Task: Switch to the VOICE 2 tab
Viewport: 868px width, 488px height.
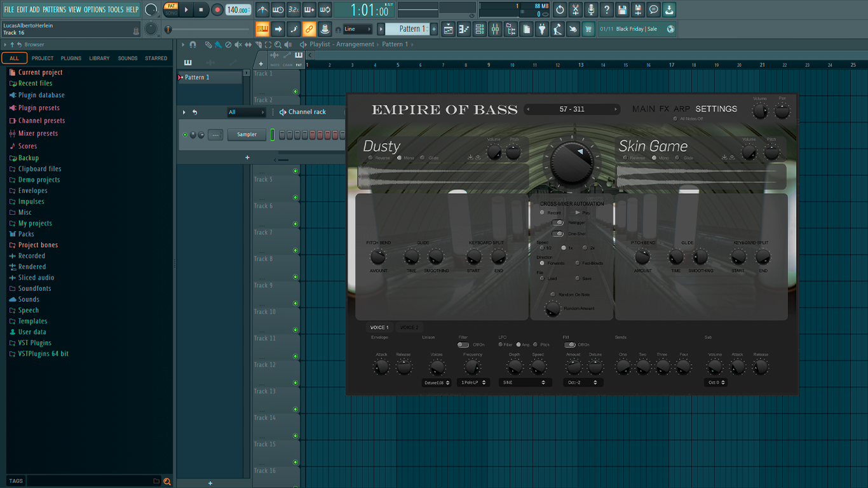Action: pyautogui.click(x=409, y=328)
